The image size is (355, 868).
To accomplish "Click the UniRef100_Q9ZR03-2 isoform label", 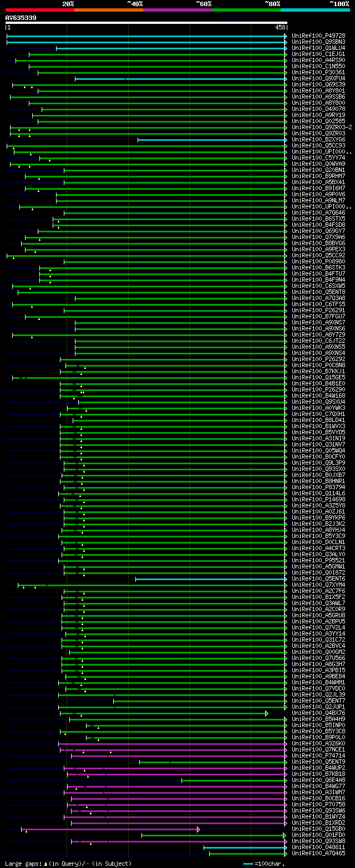I will (x=322, y=127).
